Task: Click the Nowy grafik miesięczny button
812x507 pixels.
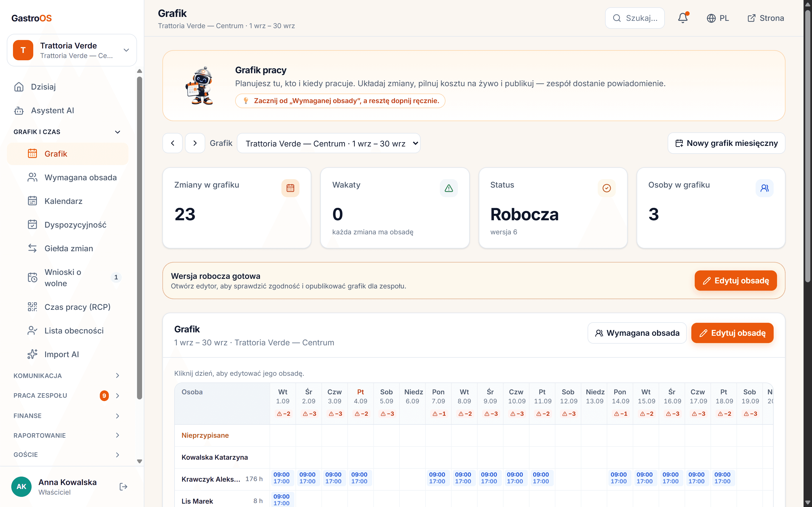Action: click(x=727, y=143)
